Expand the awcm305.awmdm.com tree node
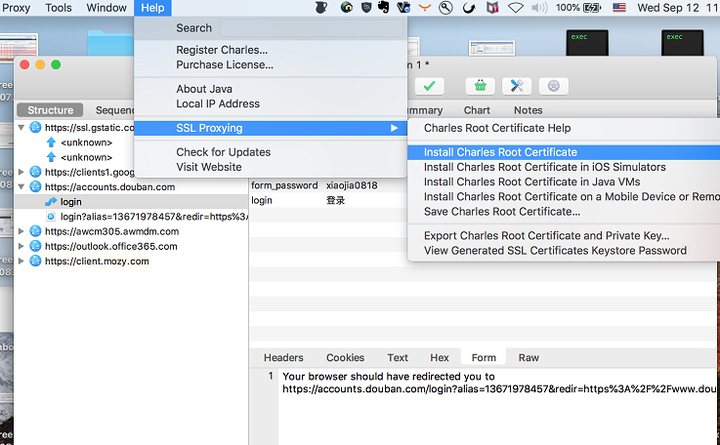720x445 pixels. coord(21,231)
